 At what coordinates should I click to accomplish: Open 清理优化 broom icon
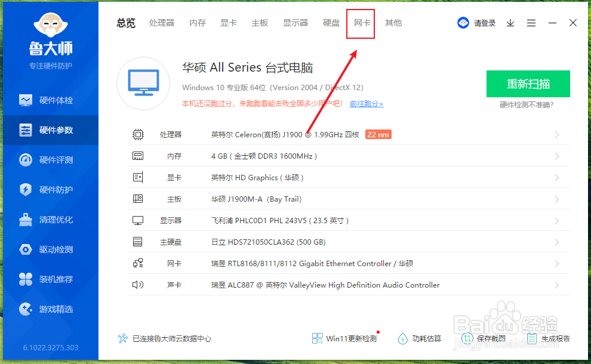point(26,220)
